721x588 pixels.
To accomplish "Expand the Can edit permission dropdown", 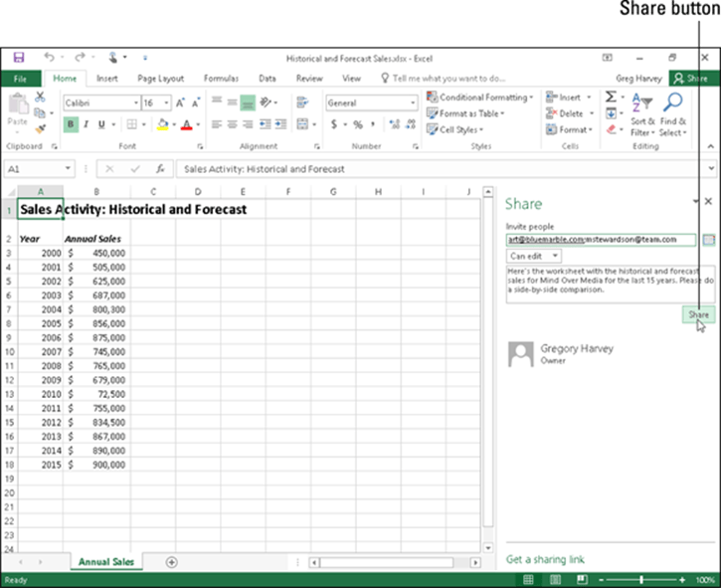I will click(x=534, y=256).
